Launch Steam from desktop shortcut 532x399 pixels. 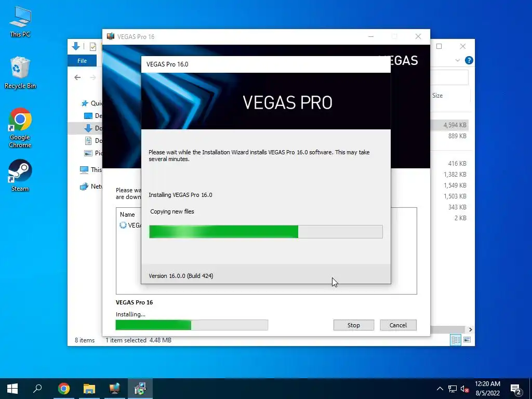[x=20, y=176]
